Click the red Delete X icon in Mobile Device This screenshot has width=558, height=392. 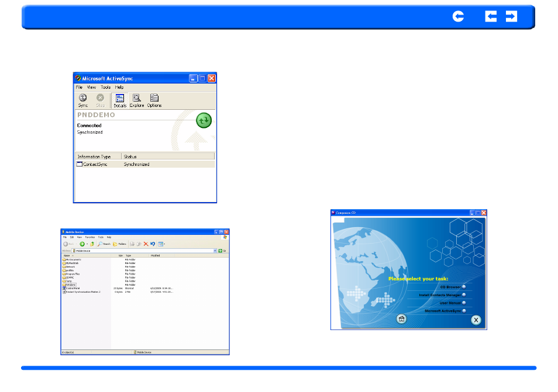pyautogui.click(x=146, y=244)
